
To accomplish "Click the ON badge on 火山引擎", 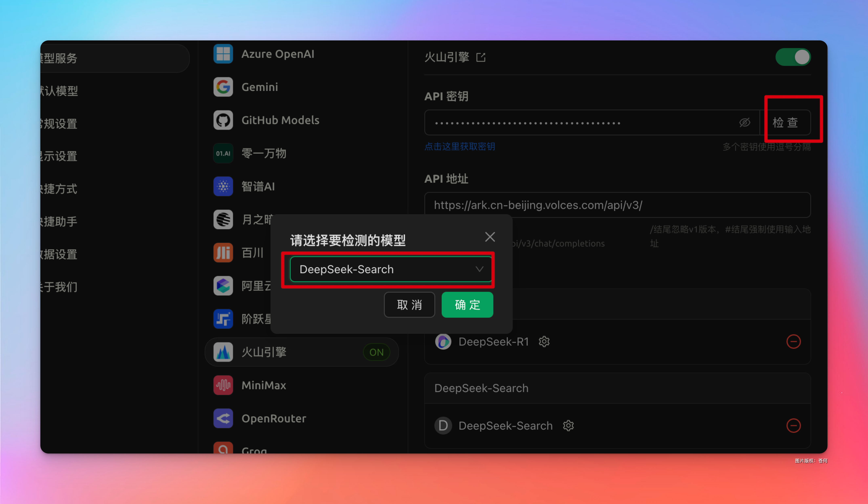I will coord(376,352).
